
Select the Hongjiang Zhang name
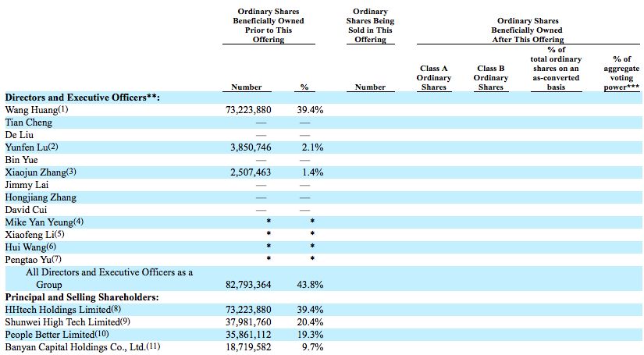tap(41, 197)
